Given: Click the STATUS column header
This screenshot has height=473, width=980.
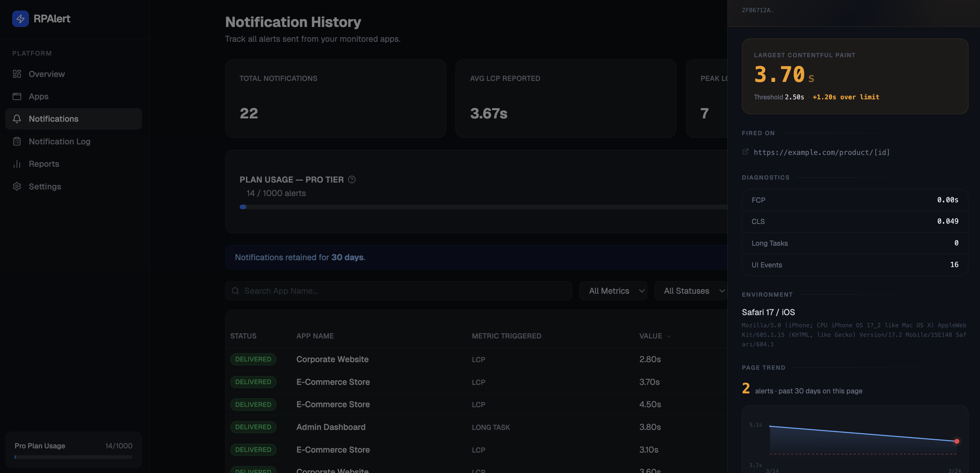Looking at the screenshot, I should click(x=243, y=336).
